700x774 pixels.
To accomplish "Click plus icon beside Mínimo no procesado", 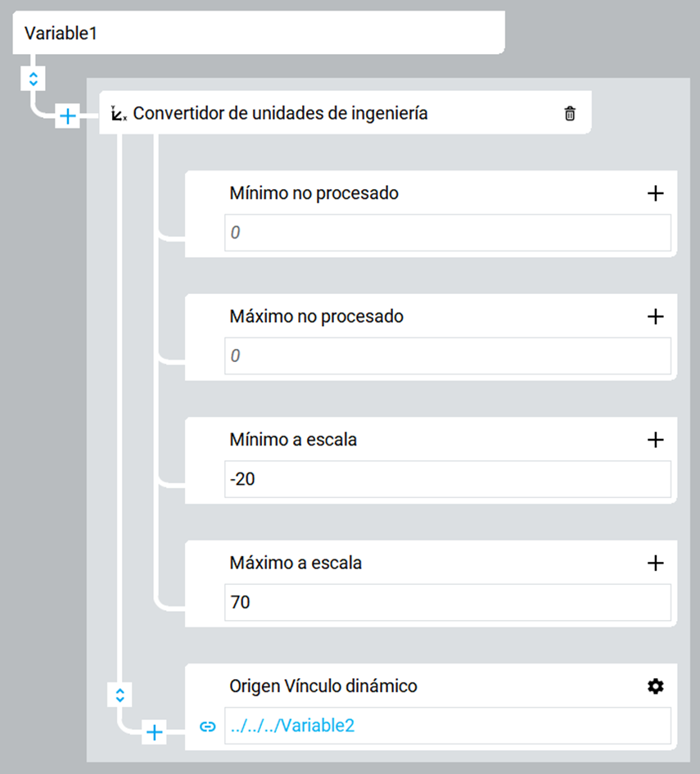I will click(x=655, y=193).
